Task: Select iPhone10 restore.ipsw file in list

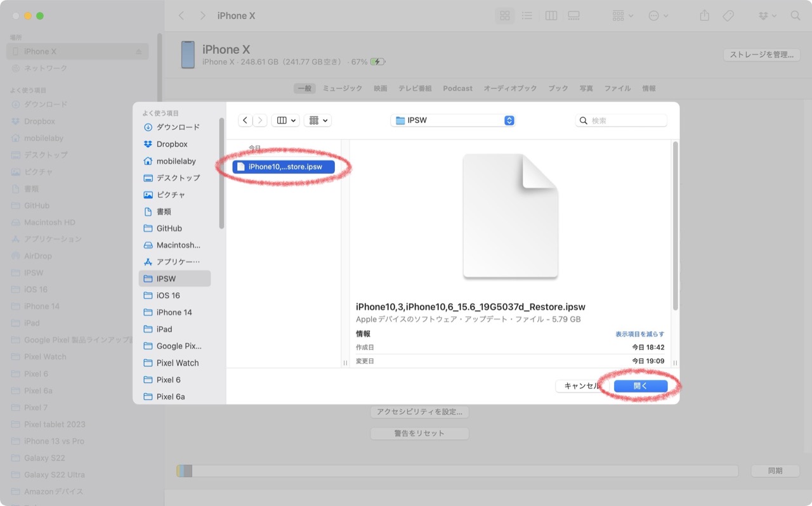Action: pyautogui.click(x=284, y=167)
